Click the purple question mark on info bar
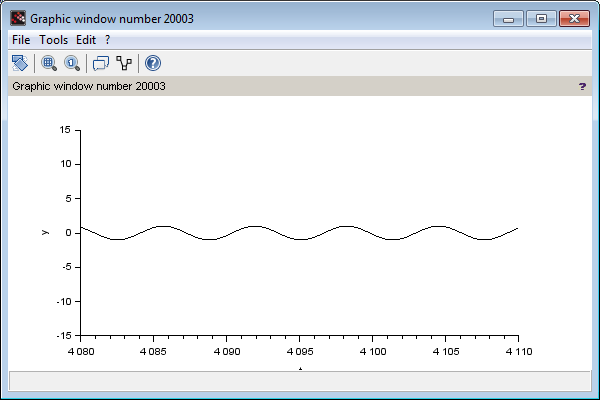This screenshot has height=400, width=600. (x=582, y=87)
